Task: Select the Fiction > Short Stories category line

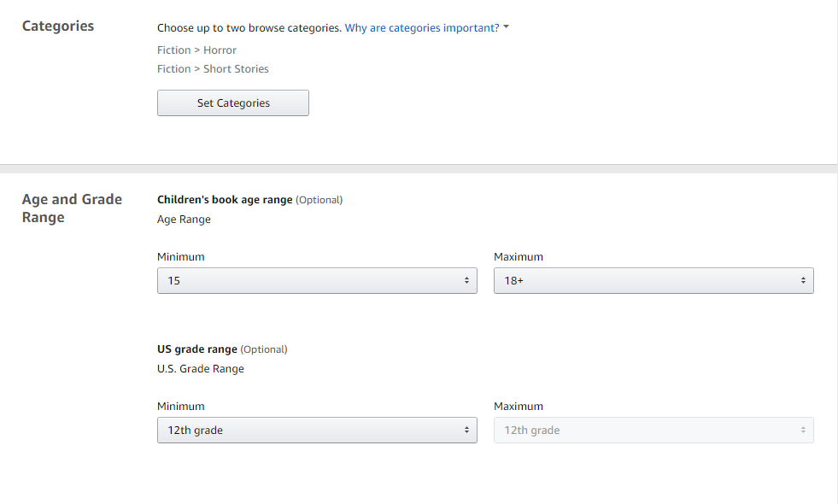Action: pos(213,69)
